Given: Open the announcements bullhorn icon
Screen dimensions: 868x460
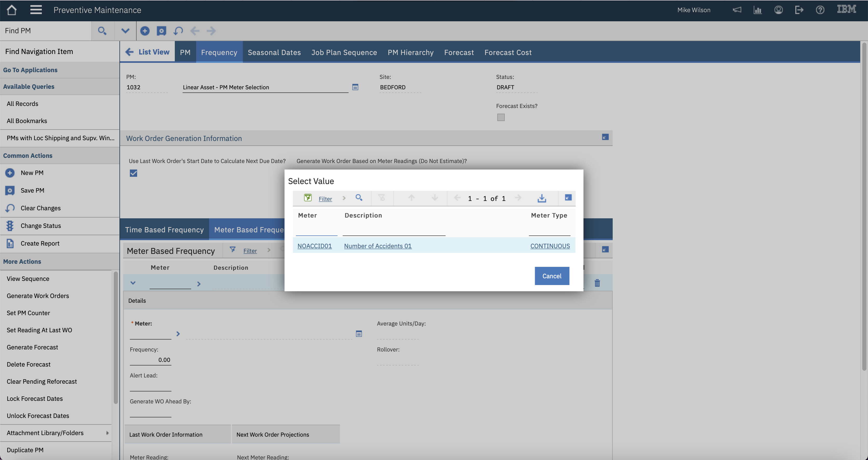Looking at the screenshot, I should [x=737, y=10].
